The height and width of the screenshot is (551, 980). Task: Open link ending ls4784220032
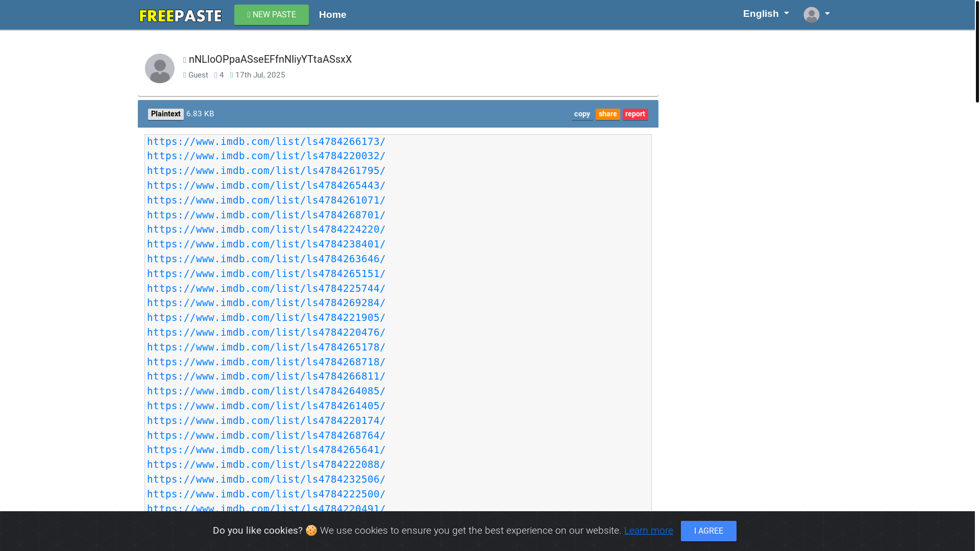pos(266,156)
